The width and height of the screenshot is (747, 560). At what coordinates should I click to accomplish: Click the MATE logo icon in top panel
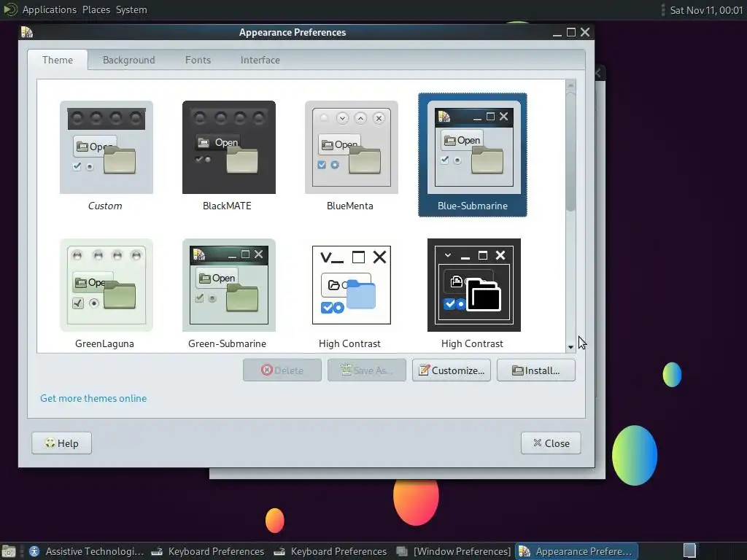pos(10,9)
